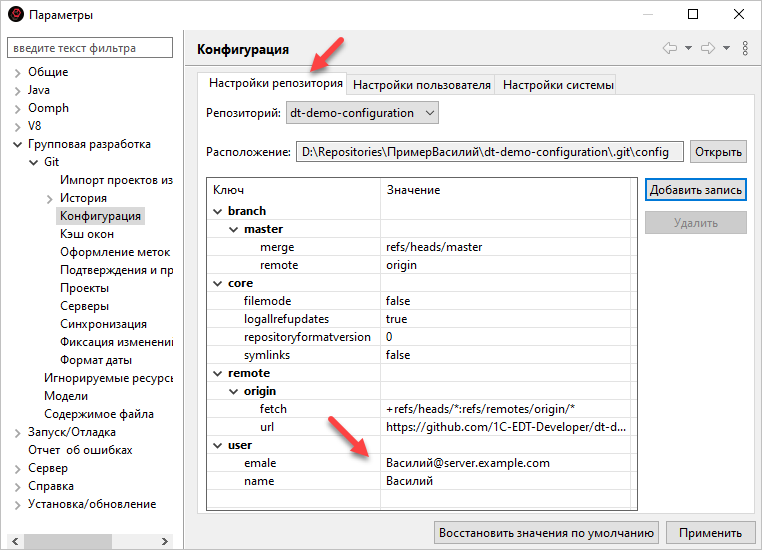This screenshot has width=762, height=550.
Task: Select the Кэш окон tree item
Action: pyautogui.click(x=87, y=234)
